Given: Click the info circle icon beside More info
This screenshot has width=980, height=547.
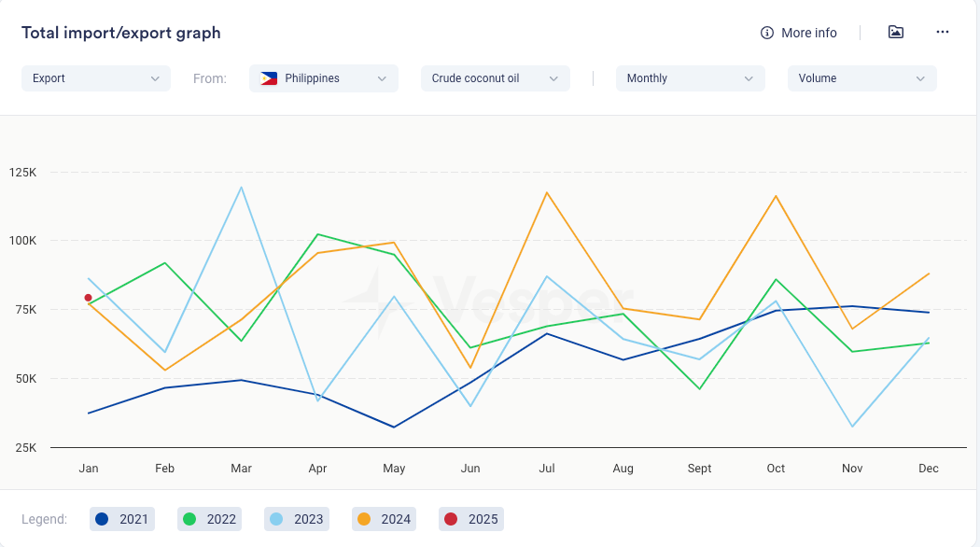Looking at the screenshot, I should coord(767,33).
